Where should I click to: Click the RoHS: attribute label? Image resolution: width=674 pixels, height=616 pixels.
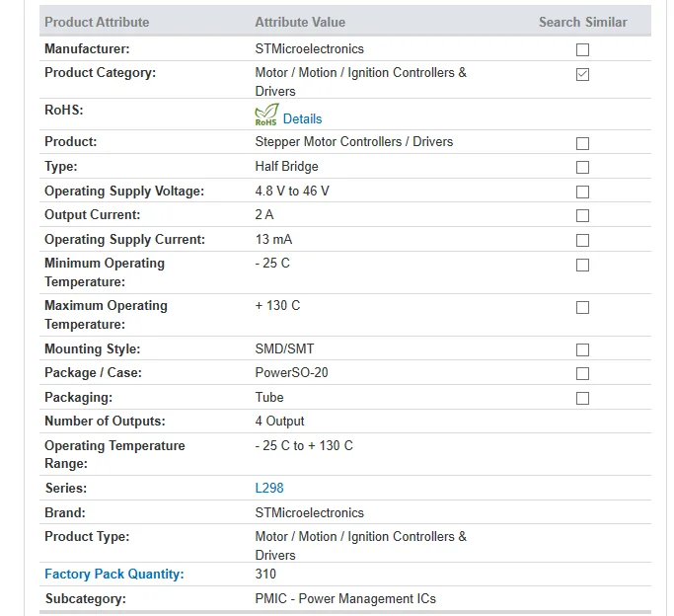(63, 110)
